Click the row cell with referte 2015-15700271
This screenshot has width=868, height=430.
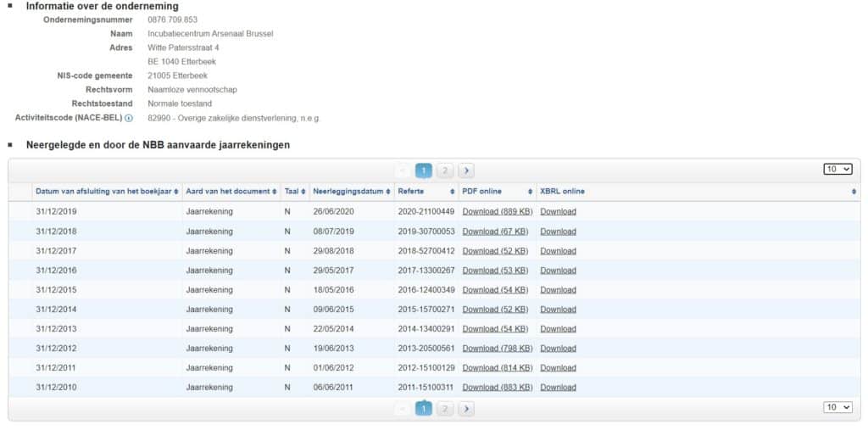coord(426,310)
